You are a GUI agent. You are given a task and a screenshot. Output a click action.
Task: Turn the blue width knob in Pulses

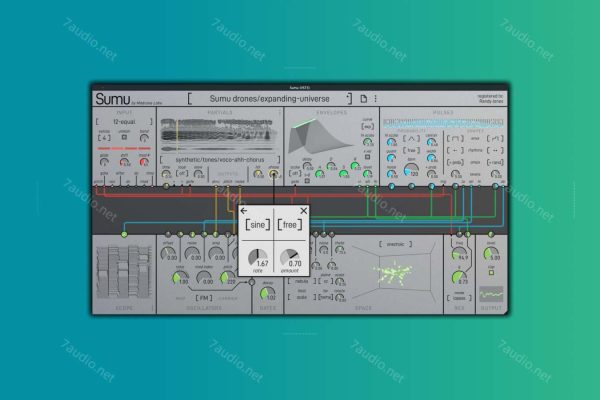[432, 158]
